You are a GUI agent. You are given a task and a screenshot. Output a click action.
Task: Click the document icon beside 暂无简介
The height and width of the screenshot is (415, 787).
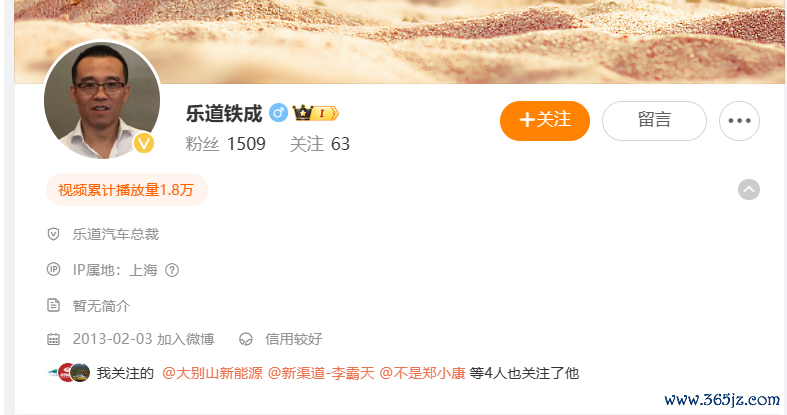[53, 305]
